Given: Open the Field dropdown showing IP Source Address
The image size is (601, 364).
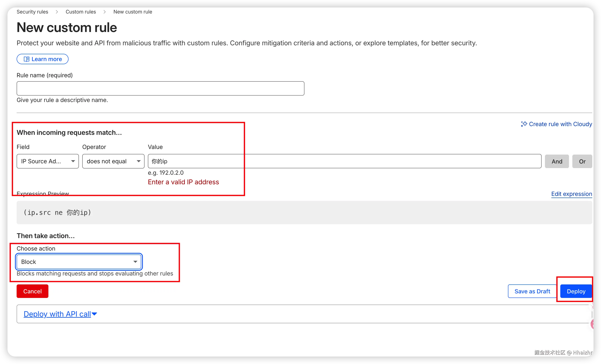Looking at the screenshot, I should 48,161.
